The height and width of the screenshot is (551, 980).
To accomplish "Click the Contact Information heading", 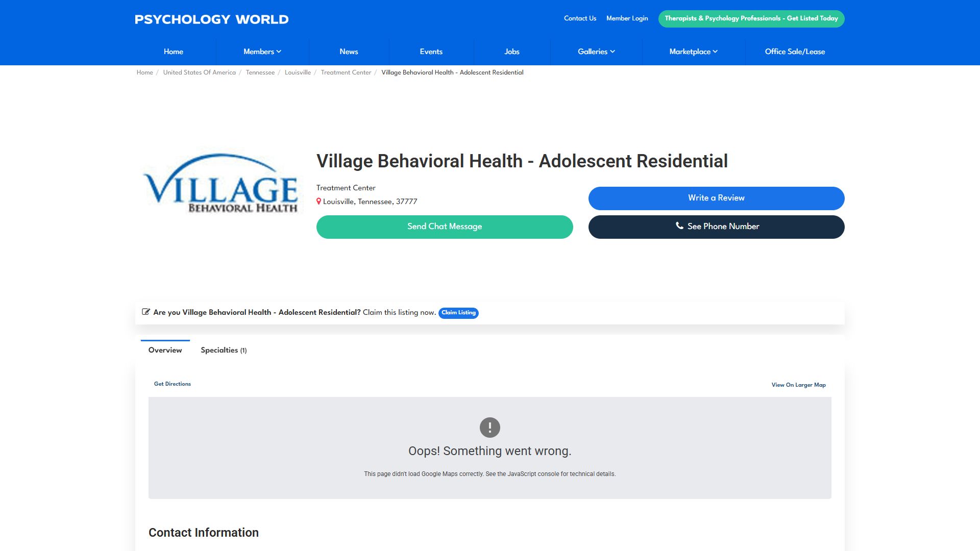I will (204, 533).
